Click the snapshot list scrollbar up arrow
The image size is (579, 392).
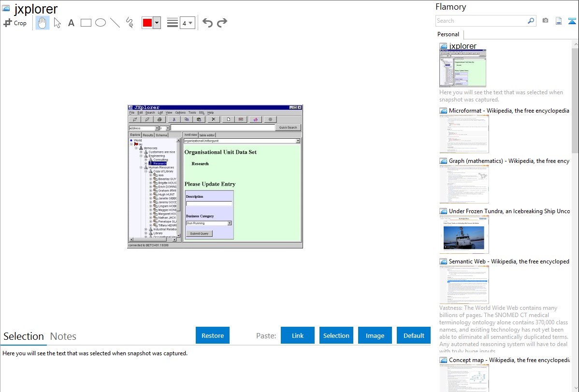[576, 44]
